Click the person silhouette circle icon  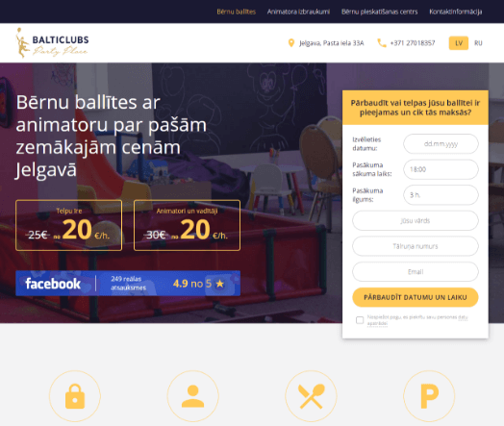193,396
